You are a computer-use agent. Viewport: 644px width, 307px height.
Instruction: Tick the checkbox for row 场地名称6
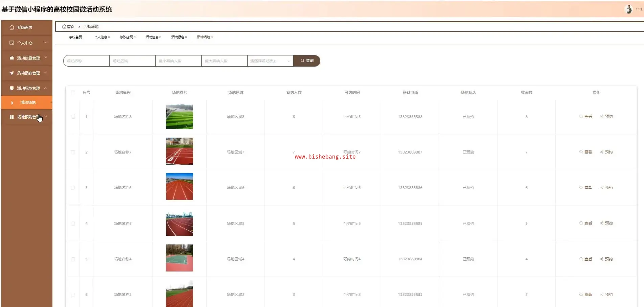(x=73, y=188)
